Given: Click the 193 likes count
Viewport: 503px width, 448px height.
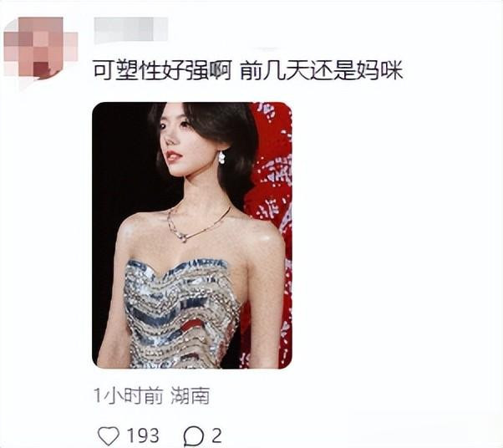Looking at the screenshot, I should tap(143, 435).
